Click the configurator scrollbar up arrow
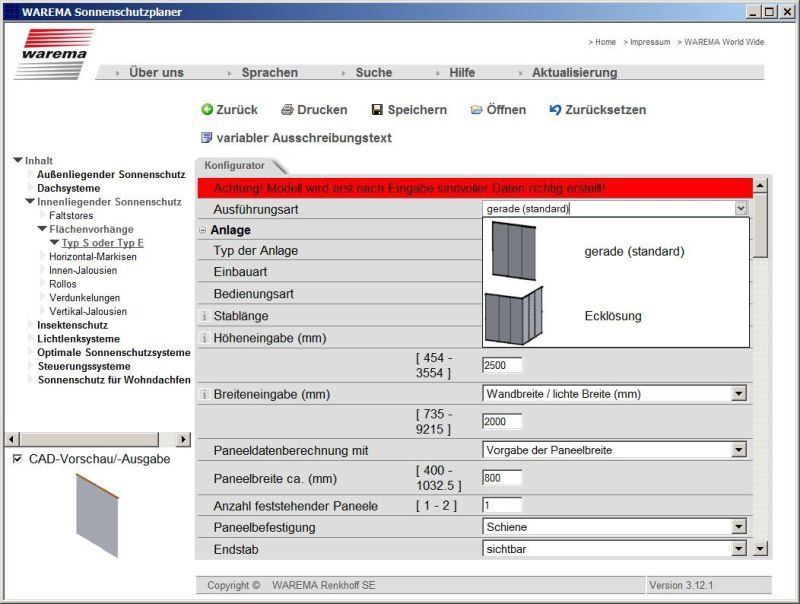800x604 pixels. (x=760, y=185)
